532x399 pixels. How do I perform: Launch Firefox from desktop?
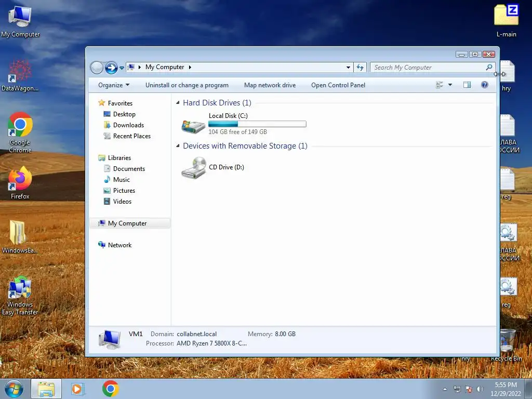tap(20, 182)
